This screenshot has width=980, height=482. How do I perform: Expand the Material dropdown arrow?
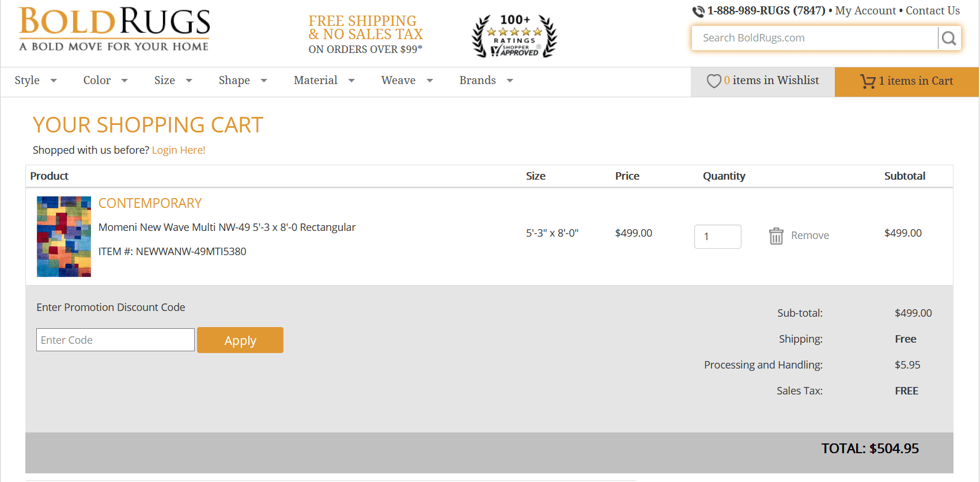click(351, 81)
